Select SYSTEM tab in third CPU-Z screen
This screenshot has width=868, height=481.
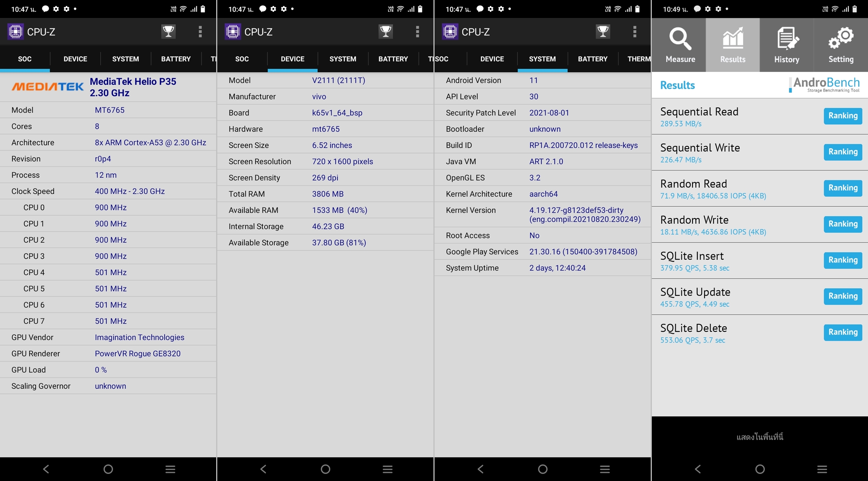[x=542, y=59]
